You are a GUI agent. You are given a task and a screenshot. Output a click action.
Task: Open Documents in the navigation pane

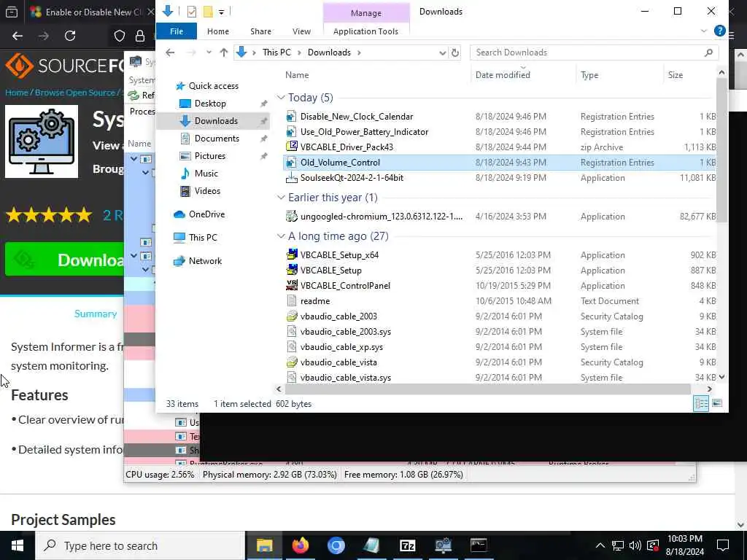pos(216,138)
